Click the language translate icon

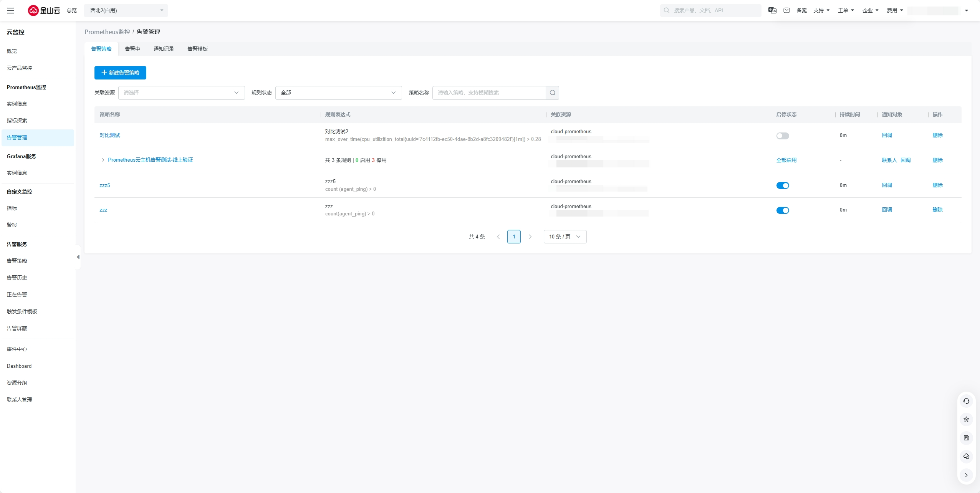(772, 10)
